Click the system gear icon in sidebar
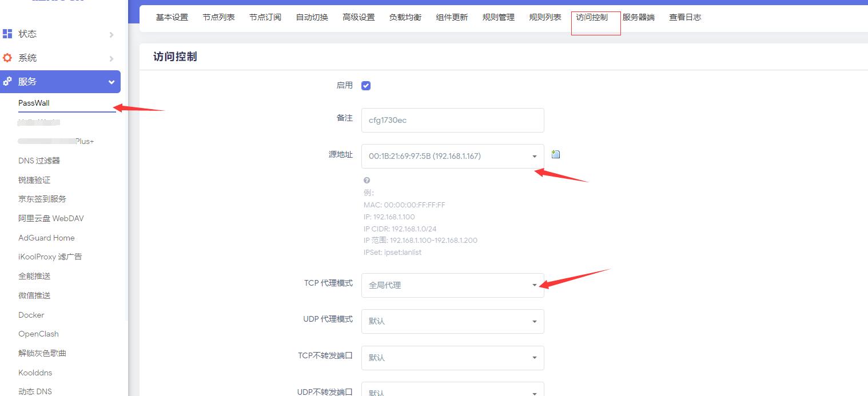Viewport: 868px width, 396px height. tap(7, 58)
